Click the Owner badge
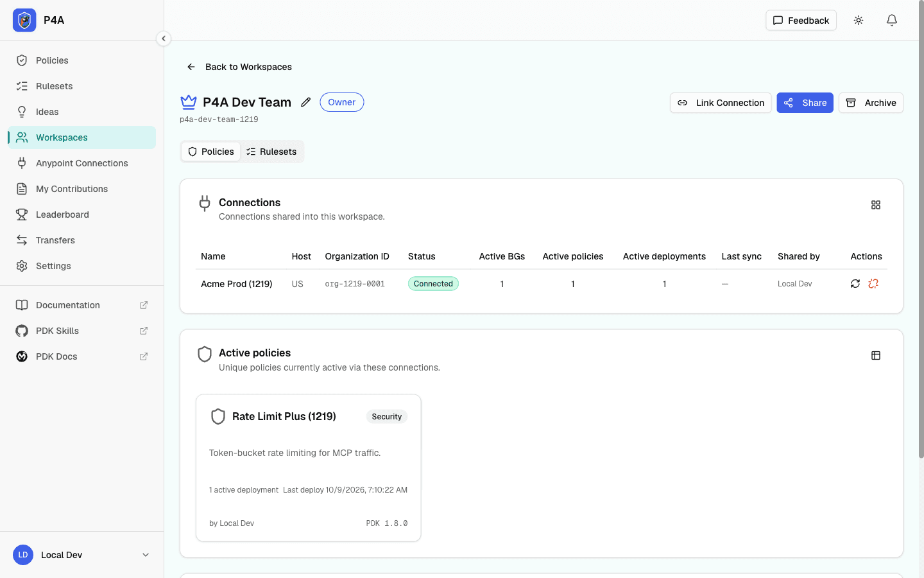 point(342,102)
